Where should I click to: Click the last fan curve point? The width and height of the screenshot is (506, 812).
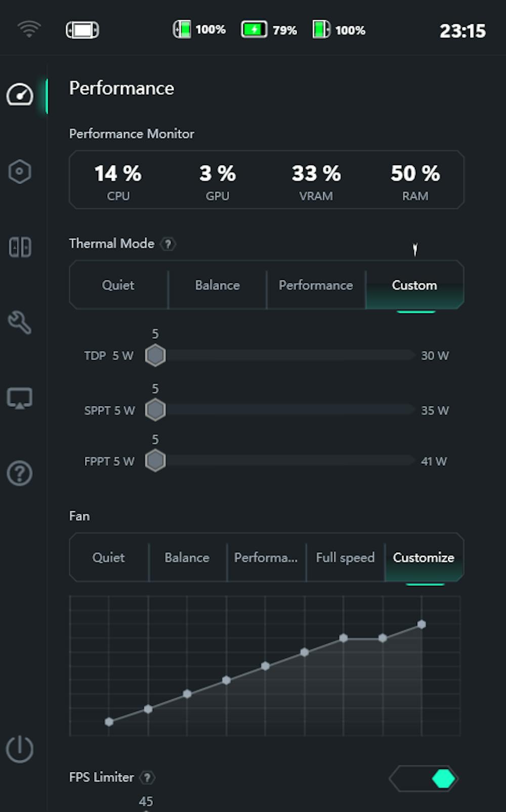[x=421, y=625]
